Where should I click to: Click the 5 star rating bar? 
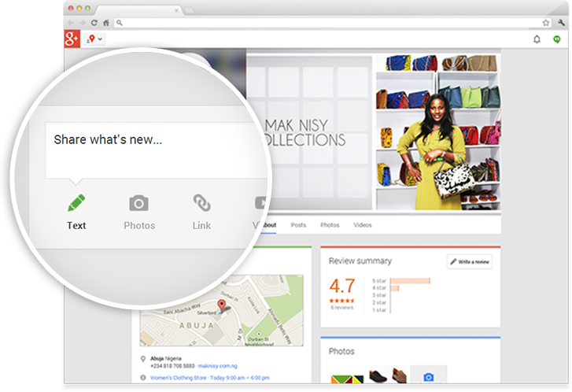[x=410, y=280]
